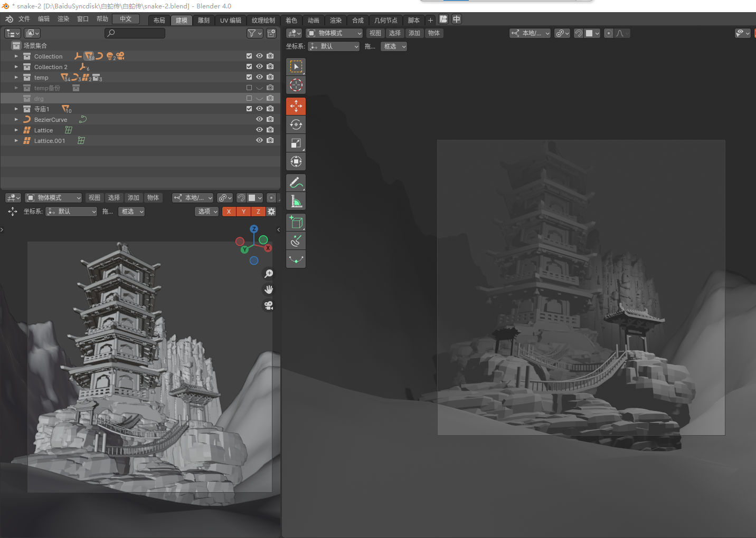756x538 pixels.
Task: Open the 编辑 (Edit) menu
Action: pos(44,19)
